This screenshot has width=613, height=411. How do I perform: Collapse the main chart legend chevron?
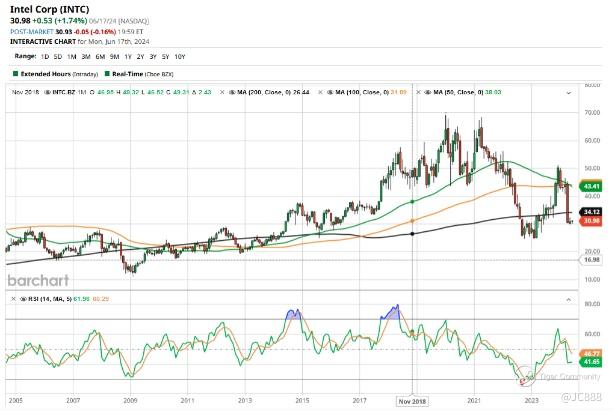pos(569,93)
